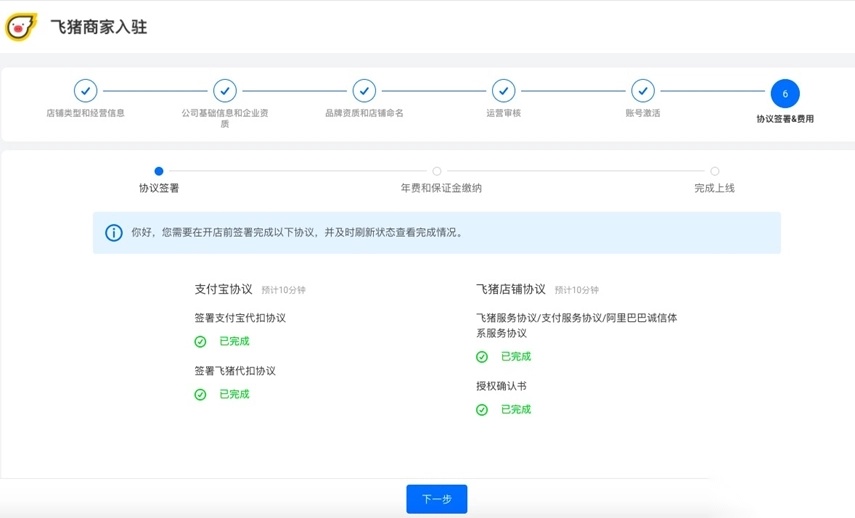855x518 pixels.
Task: Select the 品牌资质和店铺命名 step checkmark
Action: pyautogui.click(x=364, y=91)
